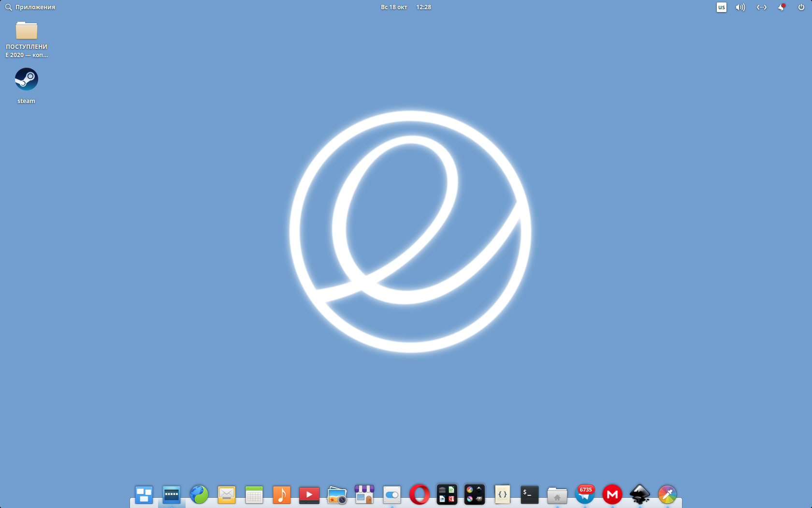The height and width of the screenshot is (508, 812).
Task: Launch the Epiphany web browser from the dock
Action: coord(199,494)
